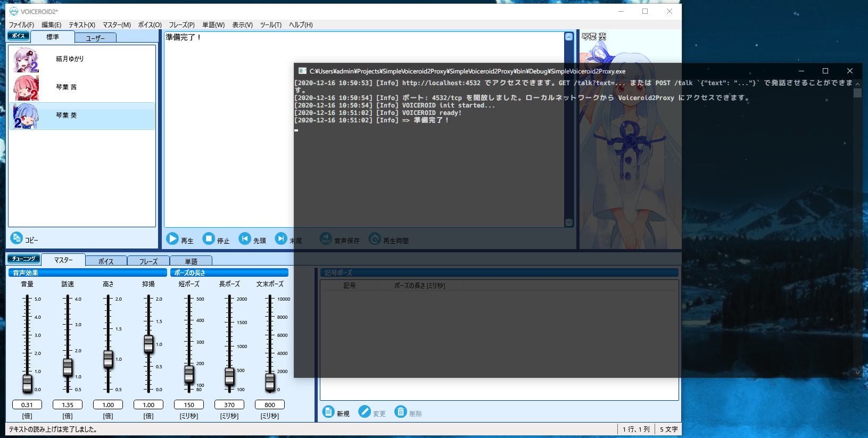Click the 高さ value field under its slider

coord(108,405)
